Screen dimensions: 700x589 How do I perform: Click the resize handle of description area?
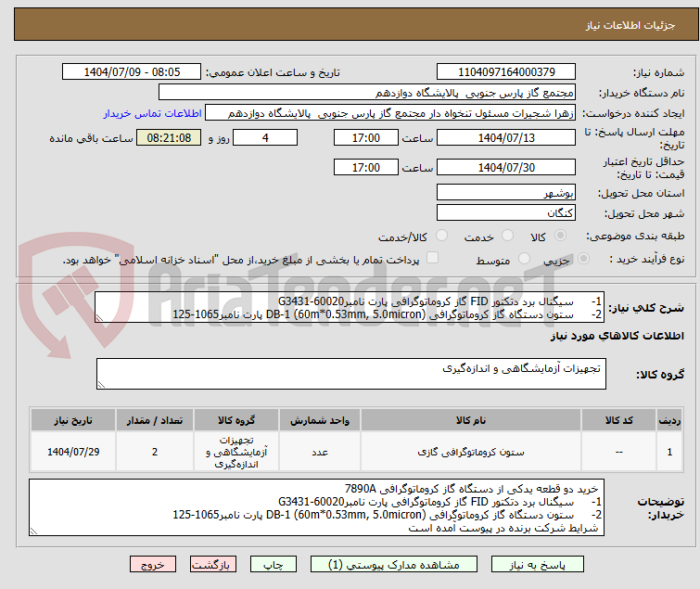tap(33, 531)
